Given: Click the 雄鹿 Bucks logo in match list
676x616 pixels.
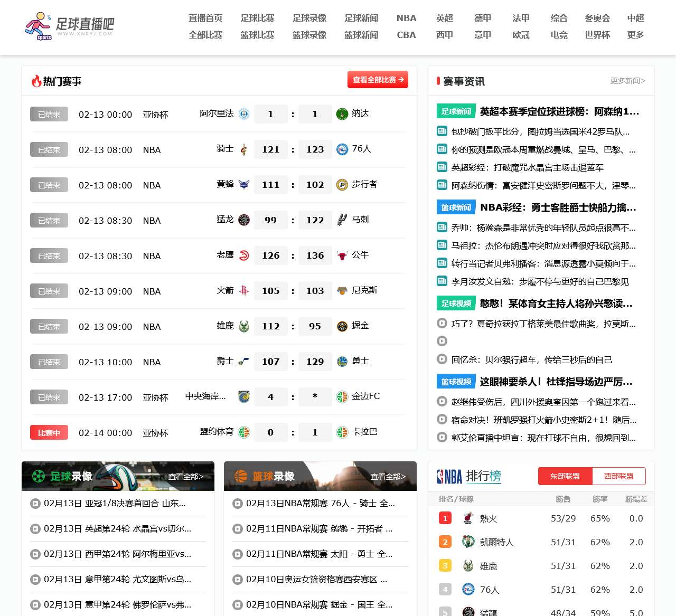Looking at the screenshot, I should tap(244, 326).
